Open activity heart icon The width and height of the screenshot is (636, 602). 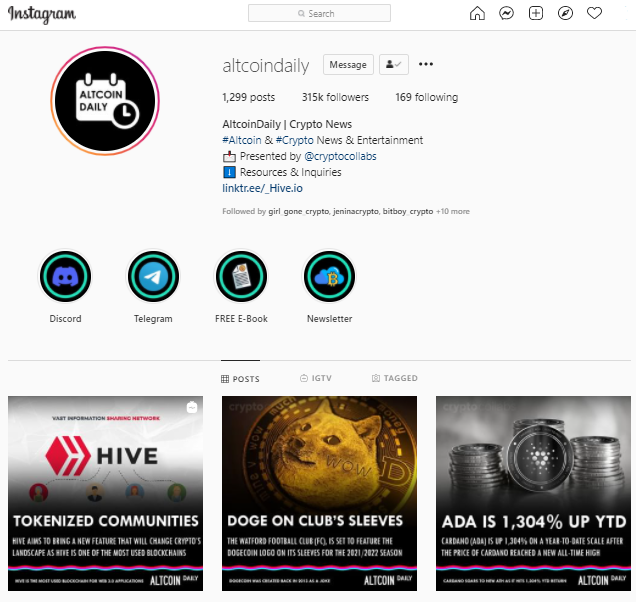(x=594, y=13)
